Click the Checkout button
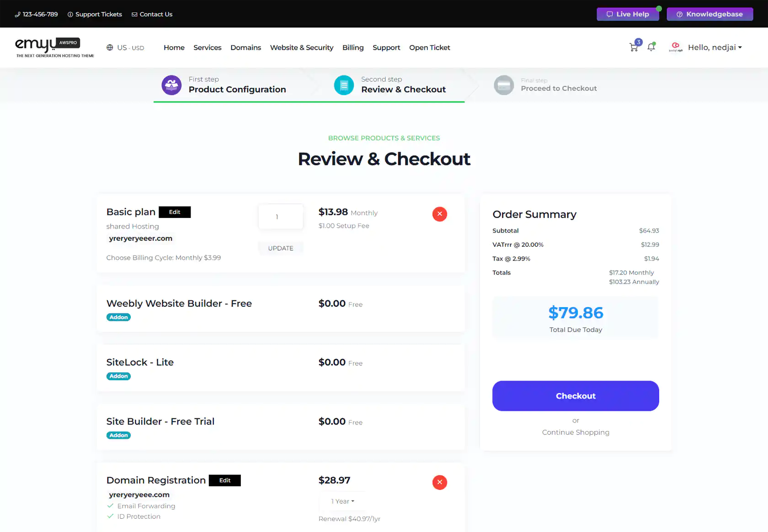This screenshot has height=532, width=768. click(x=576, y=396)
